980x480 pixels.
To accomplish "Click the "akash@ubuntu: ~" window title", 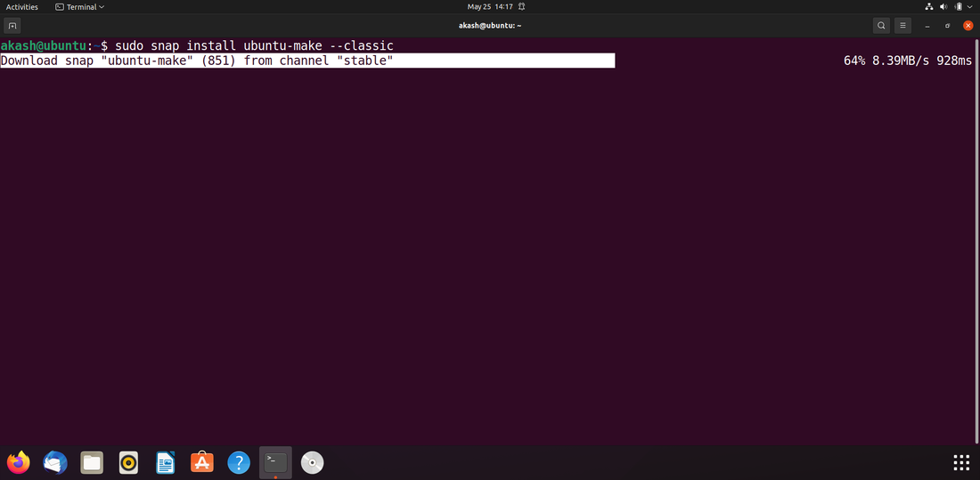I will pos(490,26).
